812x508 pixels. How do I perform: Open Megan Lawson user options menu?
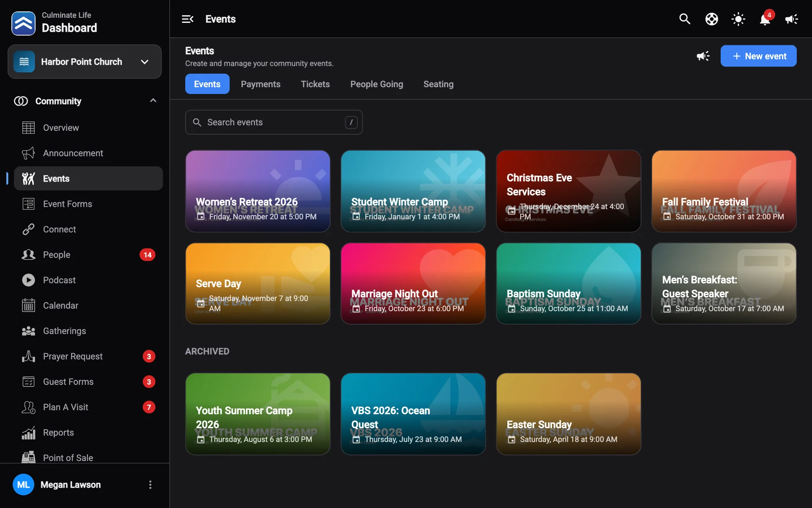click(x=150, y=485)
